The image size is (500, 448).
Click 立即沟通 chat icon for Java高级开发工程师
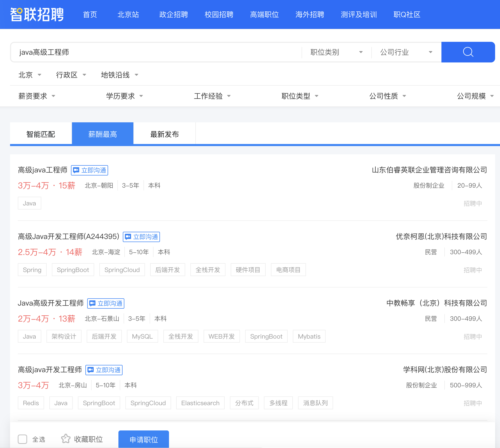pos(92,303)
